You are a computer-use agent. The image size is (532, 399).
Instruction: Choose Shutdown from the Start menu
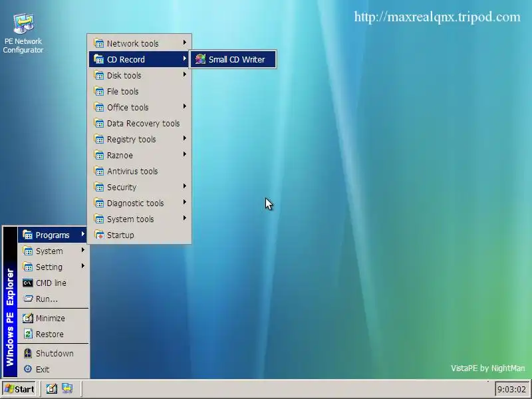pos(53,353)
